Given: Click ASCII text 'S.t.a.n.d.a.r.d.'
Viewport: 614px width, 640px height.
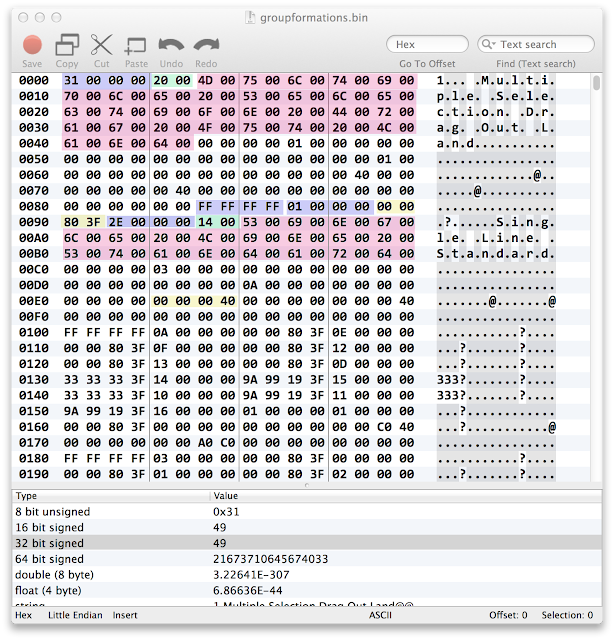Looking at the screenshot, I should (x=496, y=254).
